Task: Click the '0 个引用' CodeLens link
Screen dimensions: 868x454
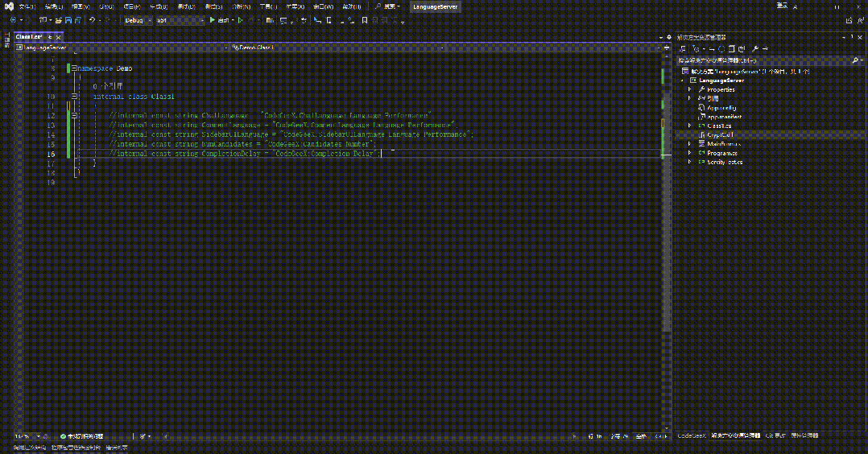Action: pos(108,86)
